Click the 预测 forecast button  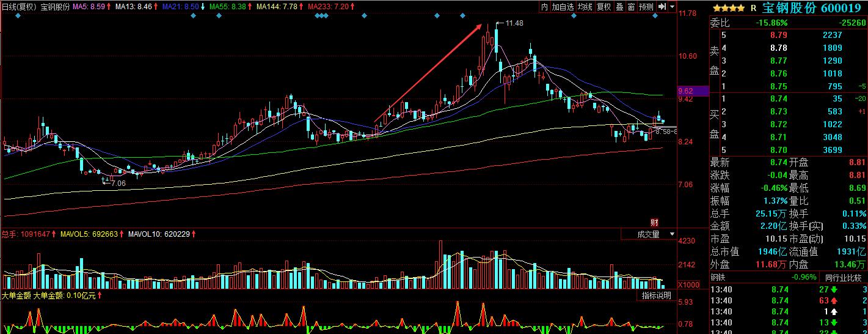pyautogui.click(x=646, y=7)
